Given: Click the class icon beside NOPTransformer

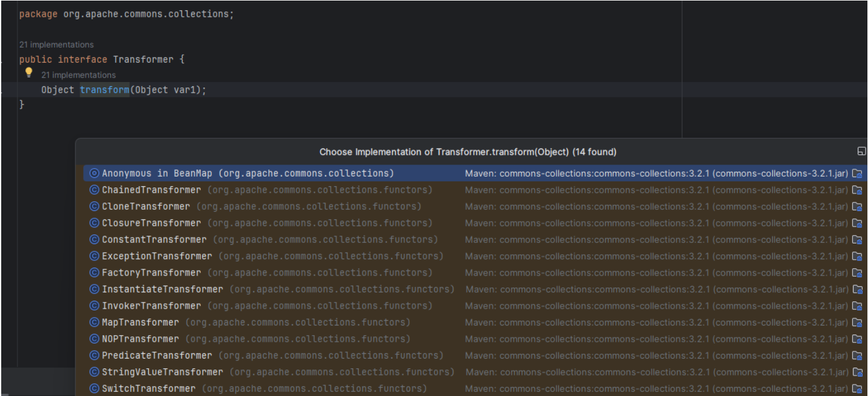Looking at the screenshot, I should tap(94, 339).
